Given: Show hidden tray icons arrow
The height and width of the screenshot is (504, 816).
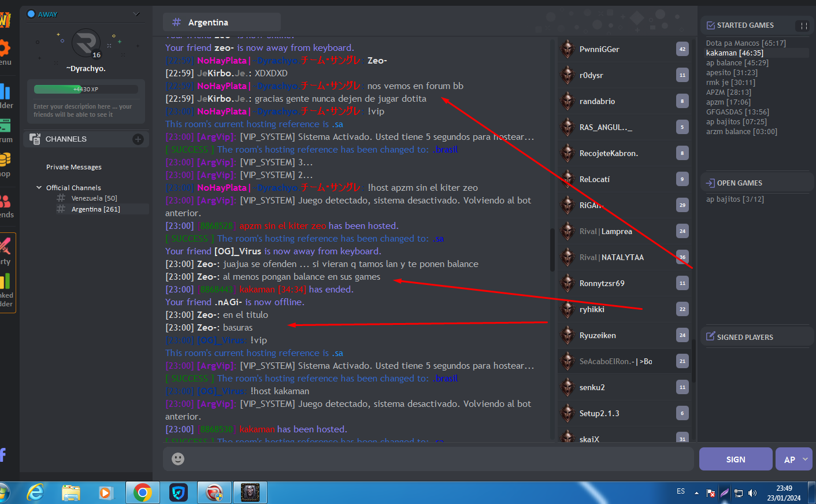Looking at the screenshot, I should coord(696,493).
